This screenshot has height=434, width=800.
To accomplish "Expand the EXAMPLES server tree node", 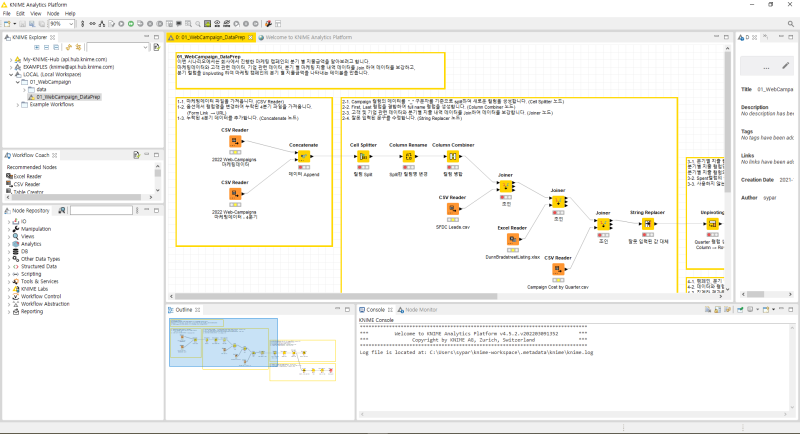I will pyautogui.click(x=11, y=67).
